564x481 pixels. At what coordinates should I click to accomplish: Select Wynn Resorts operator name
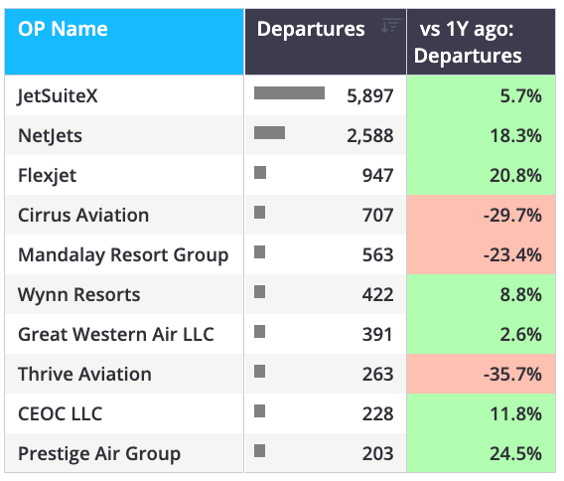(79, 295)
